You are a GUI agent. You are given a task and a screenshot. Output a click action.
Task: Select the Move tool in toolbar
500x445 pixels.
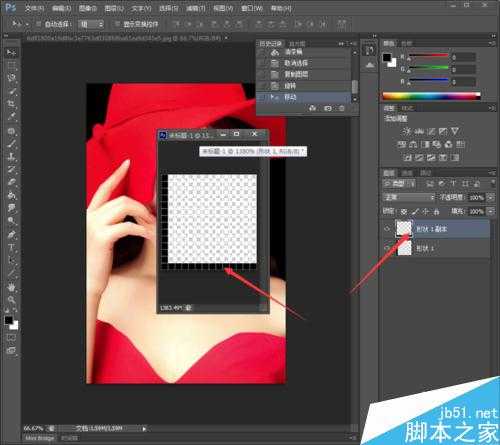click(x=12, y=53)
